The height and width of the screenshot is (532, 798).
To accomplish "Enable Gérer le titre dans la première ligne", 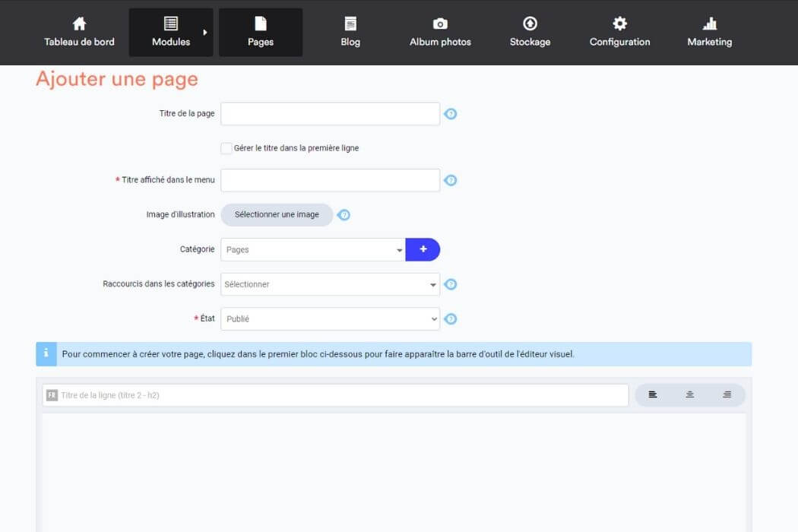I will pos(226,148).
